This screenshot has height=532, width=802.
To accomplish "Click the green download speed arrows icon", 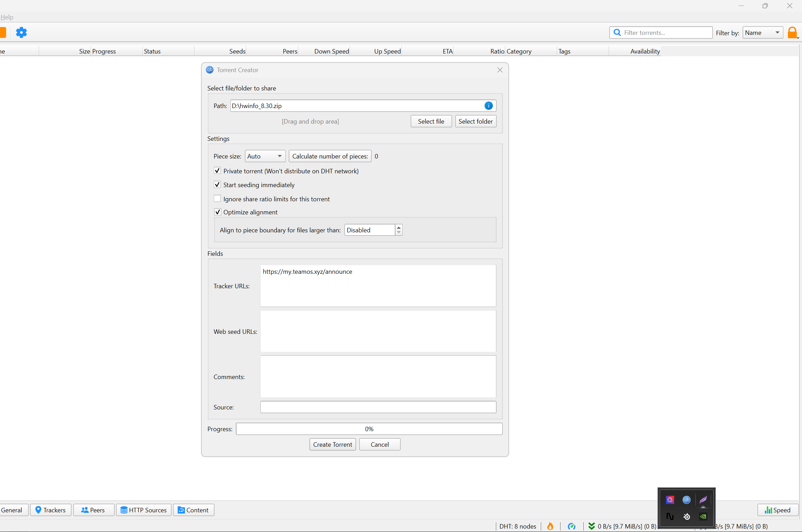I will [592, 526].
